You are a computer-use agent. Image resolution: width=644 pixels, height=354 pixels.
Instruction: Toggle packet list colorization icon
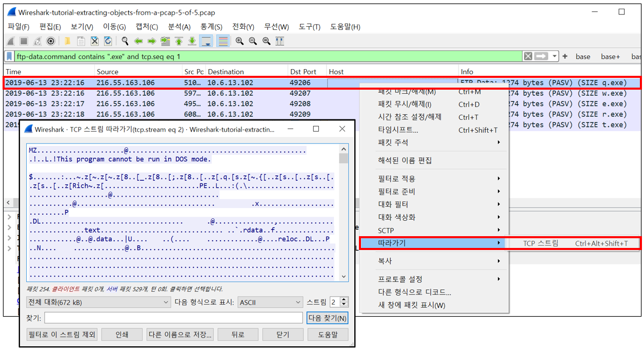(x=223, y=41)
